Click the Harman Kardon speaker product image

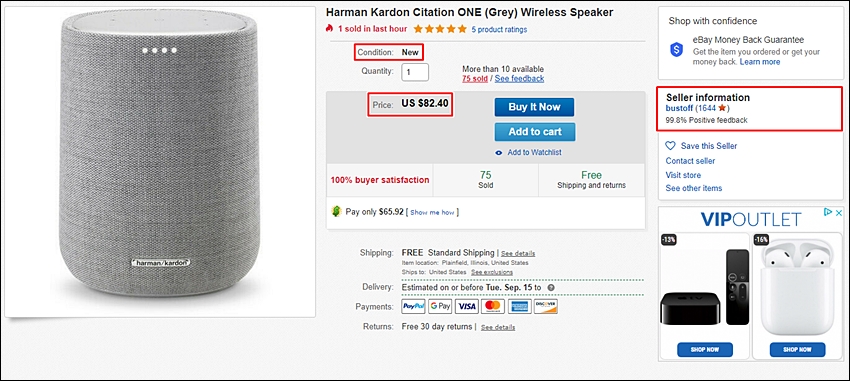(x=159, y=161)
